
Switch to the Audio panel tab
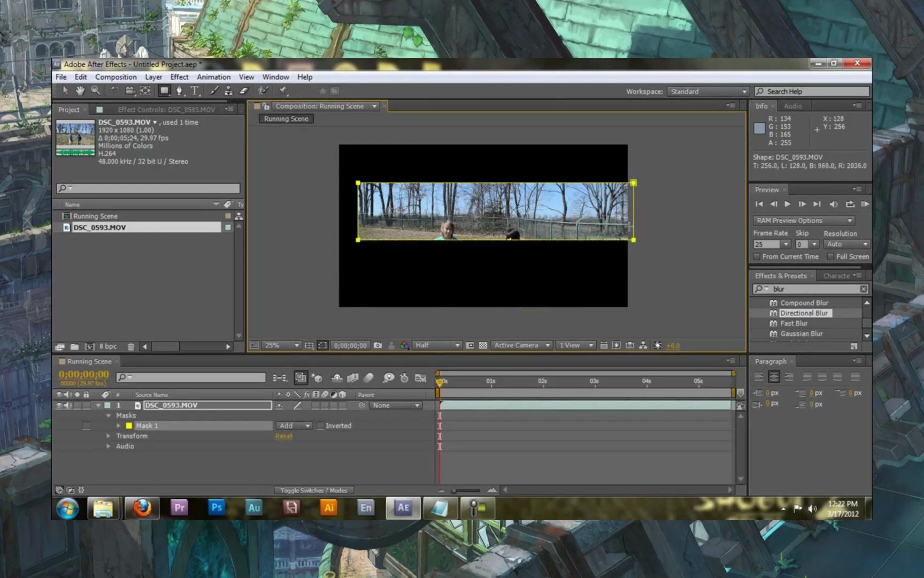pyautogui.click(x=792, y=107)
